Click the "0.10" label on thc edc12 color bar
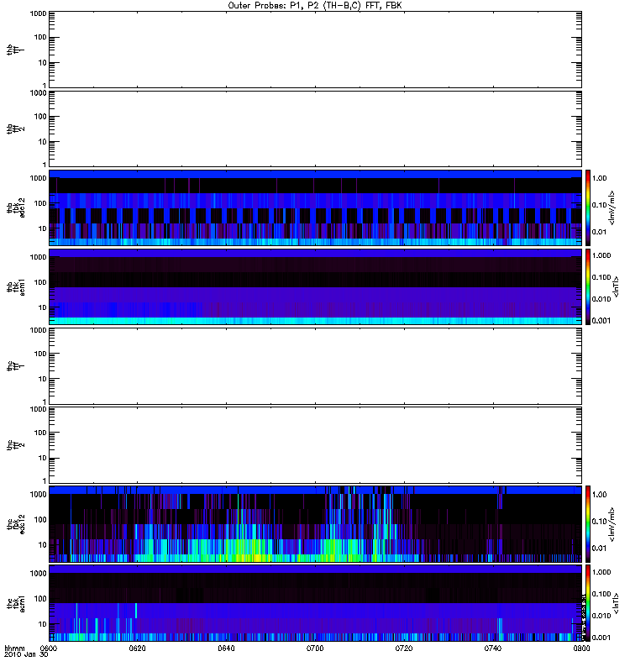The width and height of the screenshot is (630, 672). point(599,521)
